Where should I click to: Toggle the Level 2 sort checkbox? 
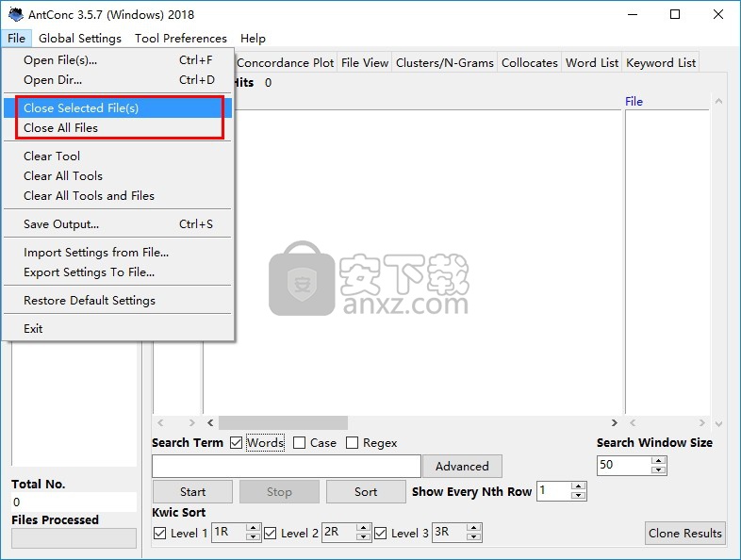(271, 533)
